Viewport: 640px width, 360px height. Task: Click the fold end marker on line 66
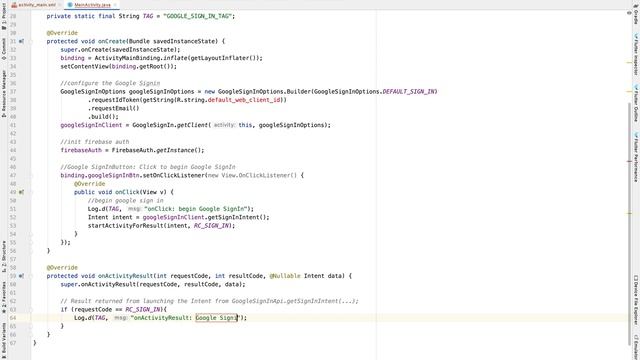tap(30, 335)
